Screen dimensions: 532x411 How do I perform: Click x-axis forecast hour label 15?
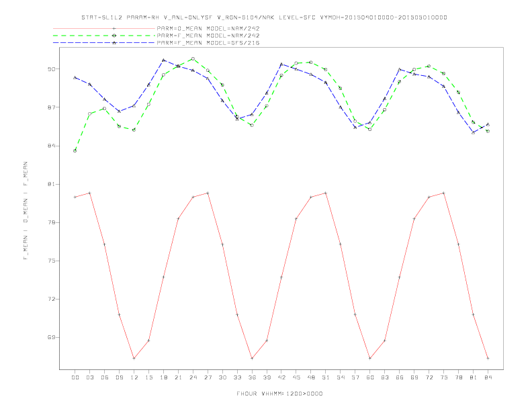pyautogui.click(x=148, y=377)
